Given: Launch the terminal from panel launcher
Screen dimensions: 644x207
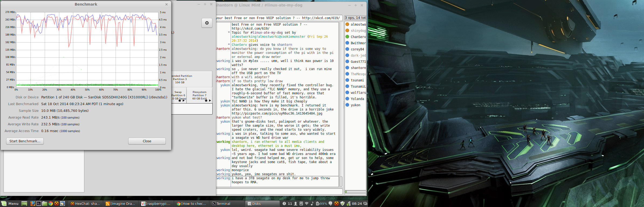Looking at the screenshot, I should coord(39,203).
